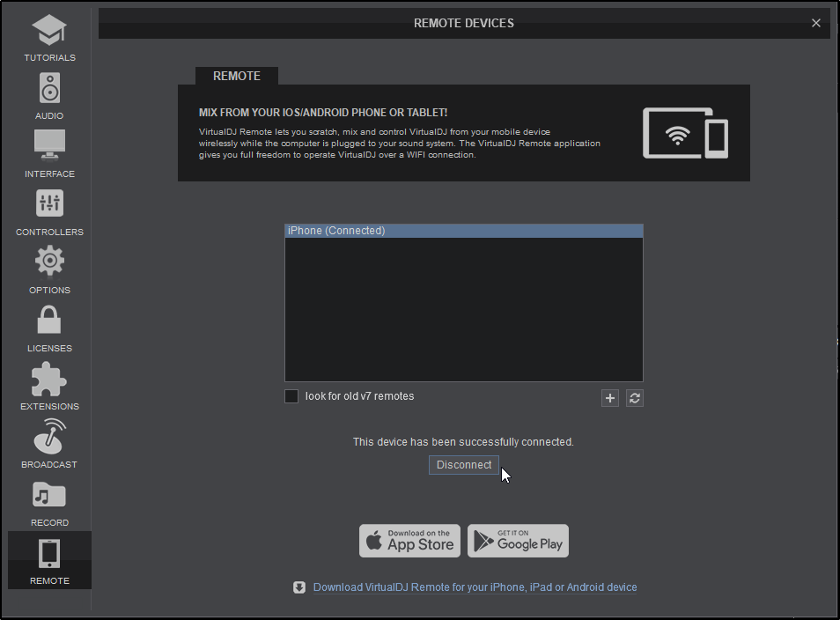The image size is (840, 620).
Task: Click the WiFi tablet and phone illustration
Action: coord(685,133)
